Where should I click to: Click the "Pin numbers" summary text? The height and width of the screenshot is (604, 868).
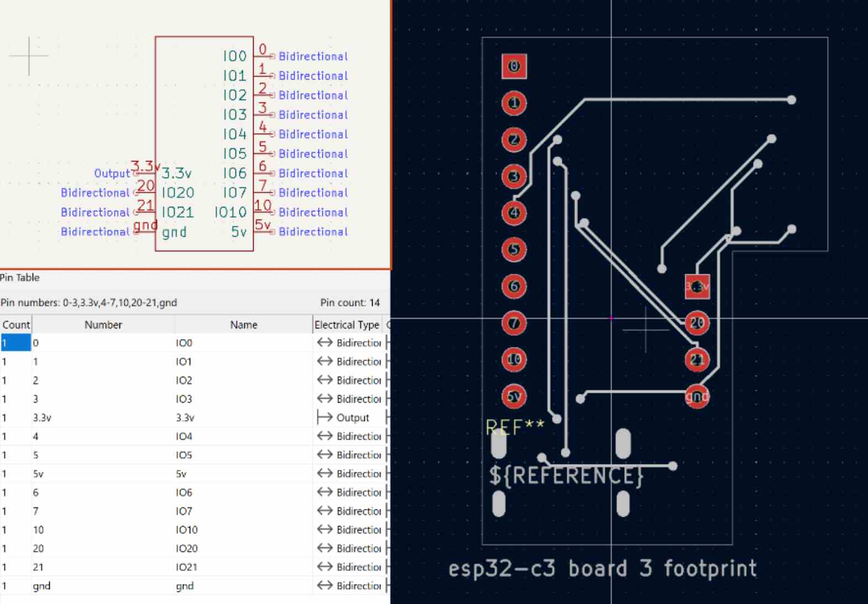point(88,303)
